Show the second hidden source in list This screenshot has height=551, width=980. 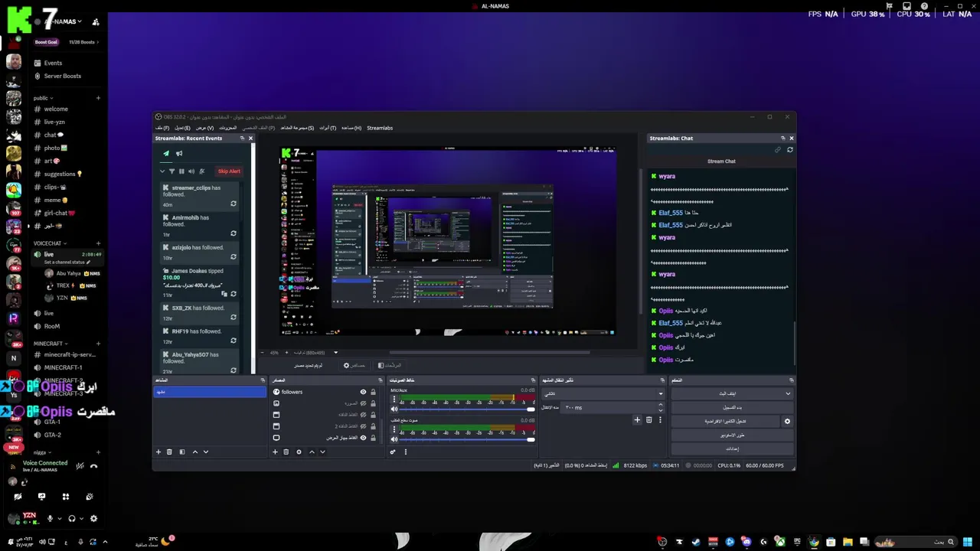click(364, 403)
